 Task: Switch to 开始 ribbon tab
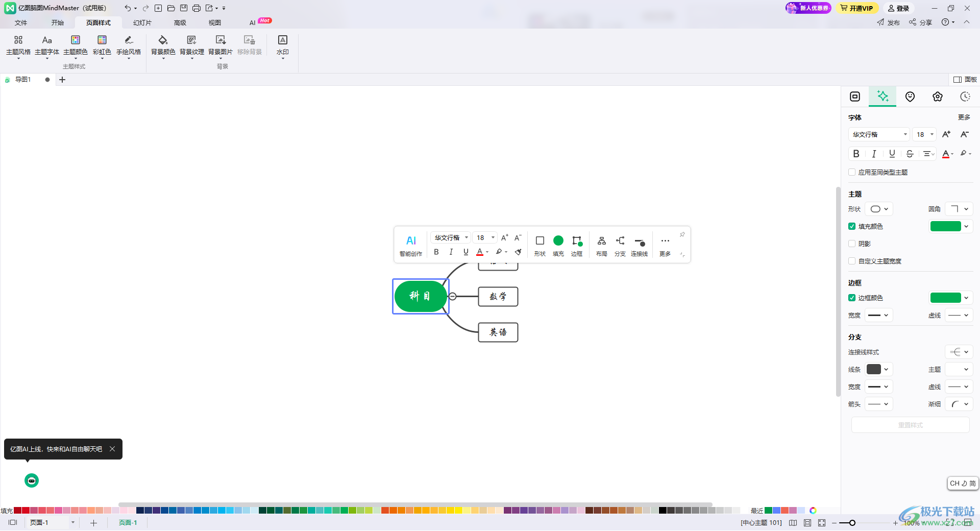click(58, 22)
